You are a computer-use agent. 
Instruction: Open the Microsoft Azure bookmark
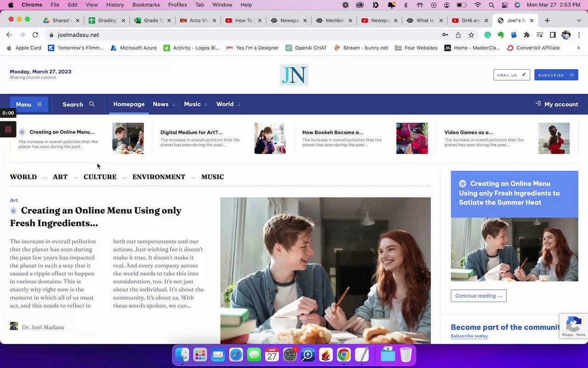click(134, 48)
